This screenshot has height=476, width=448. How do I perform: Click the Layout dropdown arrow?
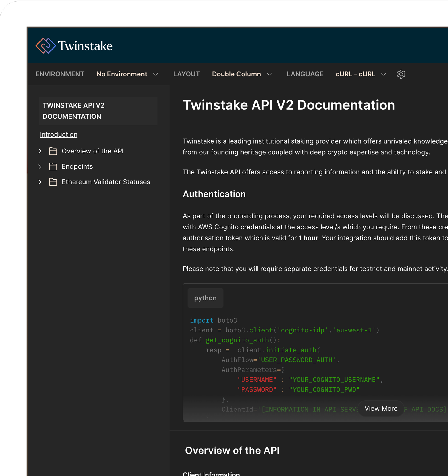point(269,74)
